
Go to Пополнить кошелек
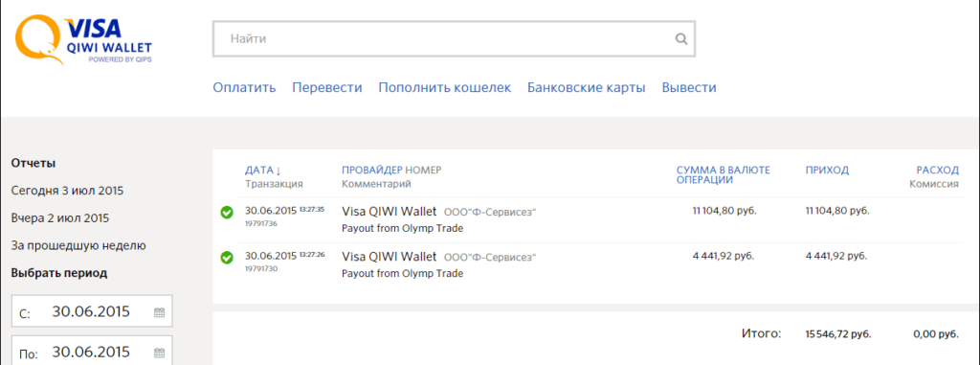[444, 87]
